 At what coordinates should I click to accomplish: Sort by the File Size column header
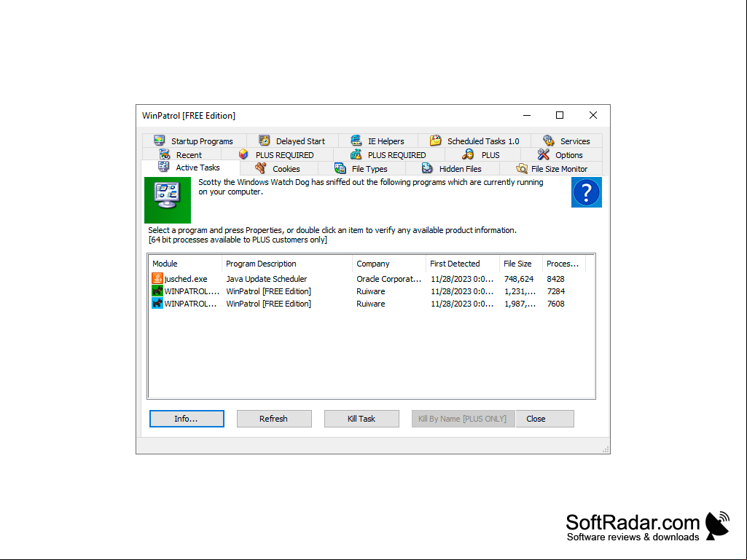click(521, 264)
